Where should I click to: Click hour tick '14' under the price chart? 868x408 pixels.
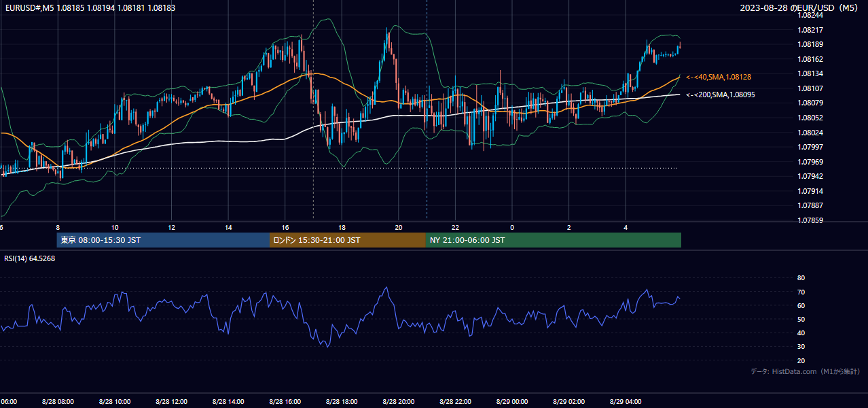pos(228,228)
